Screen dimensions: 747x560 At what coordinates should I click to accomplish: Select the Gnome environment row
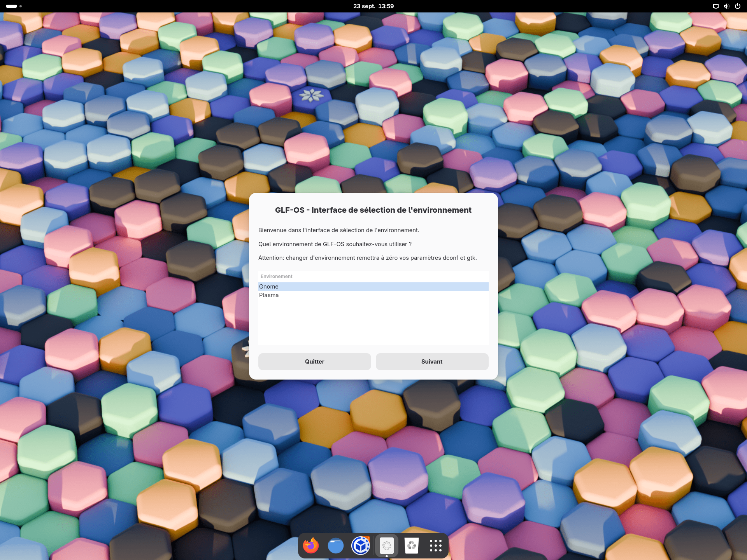[x=373, y=287]
